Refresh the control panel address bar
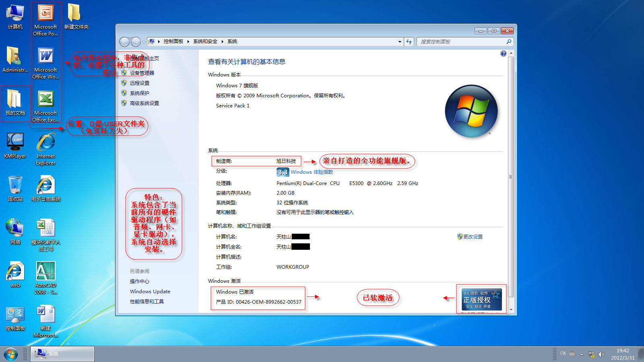The width and height of the screenshot is (644, 362). pos(409,42)
